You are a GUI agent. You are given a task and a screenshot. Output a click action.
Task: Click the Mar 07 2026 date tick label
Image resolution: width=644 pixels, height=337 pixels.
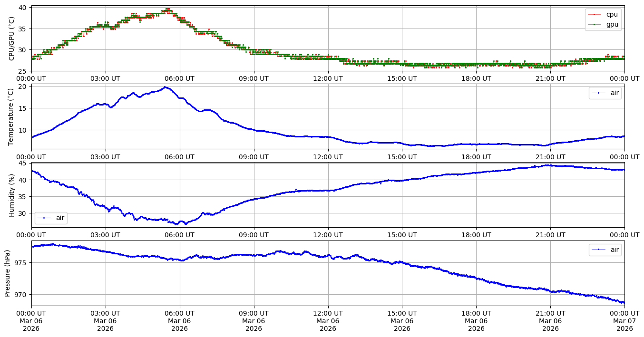click(624, 321)
